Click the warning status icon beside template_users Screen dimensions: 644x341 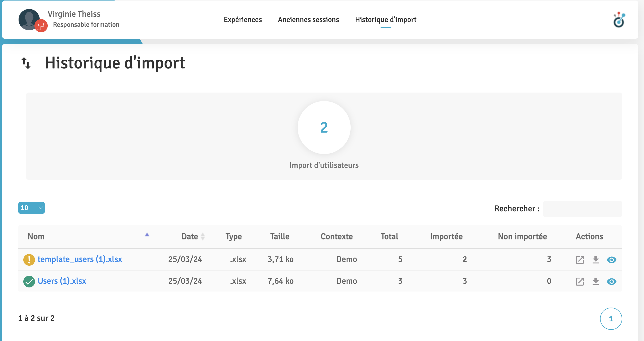point(29,260)
